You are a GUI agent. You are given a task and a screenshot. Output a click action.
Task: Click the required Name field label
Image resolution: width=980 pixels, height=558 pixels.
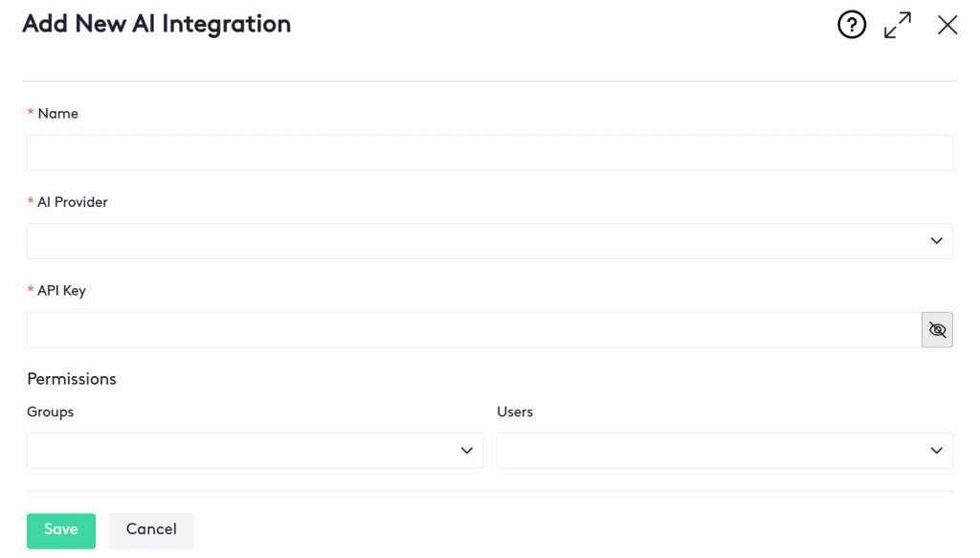point(56,113)
